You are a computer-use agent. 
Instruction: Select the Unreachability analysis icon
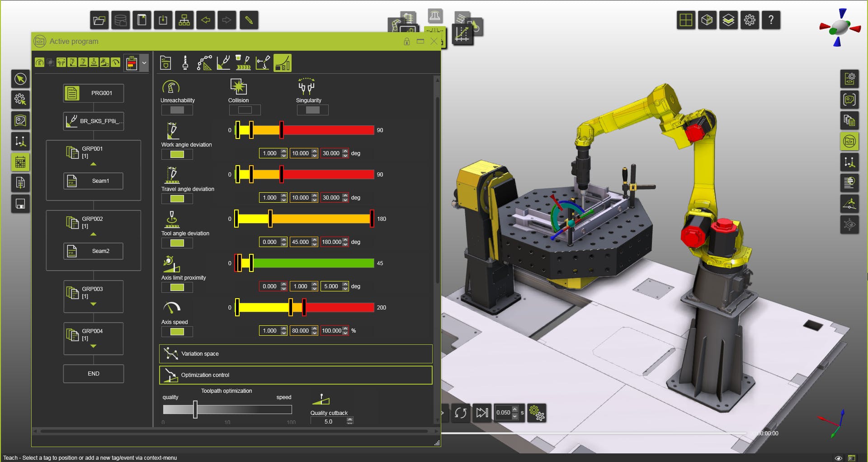pyautogui.click(x=170, y=87)
